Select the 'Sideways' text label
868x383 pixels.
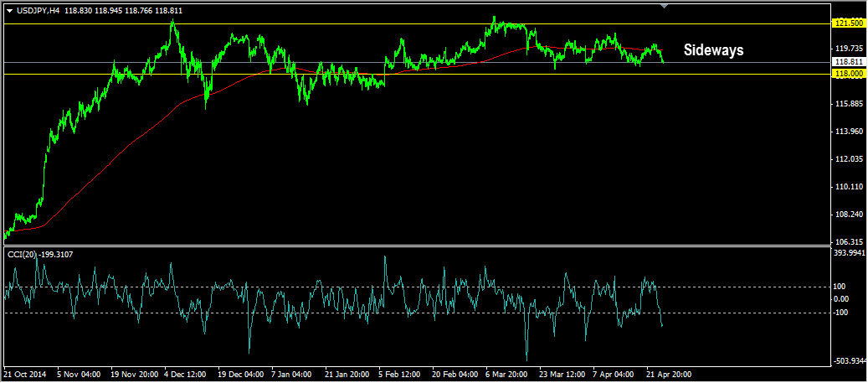click(x=713, y=50)
